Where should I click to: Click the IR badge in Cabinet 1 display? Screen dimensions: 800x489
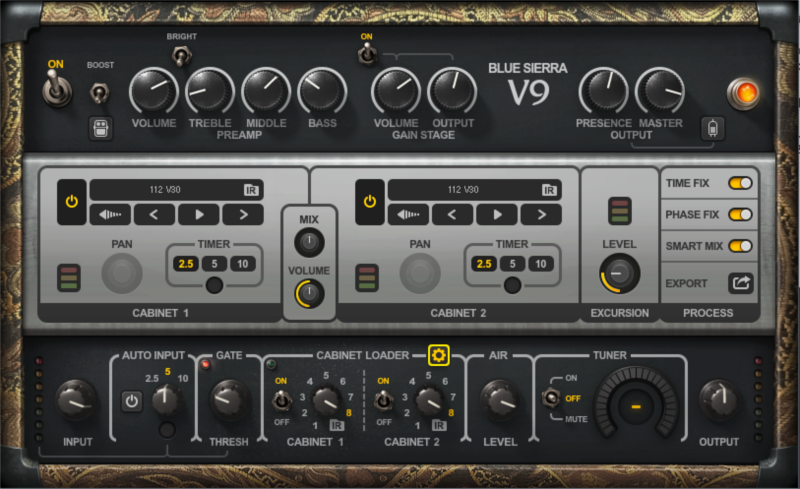tap(251, 190)
